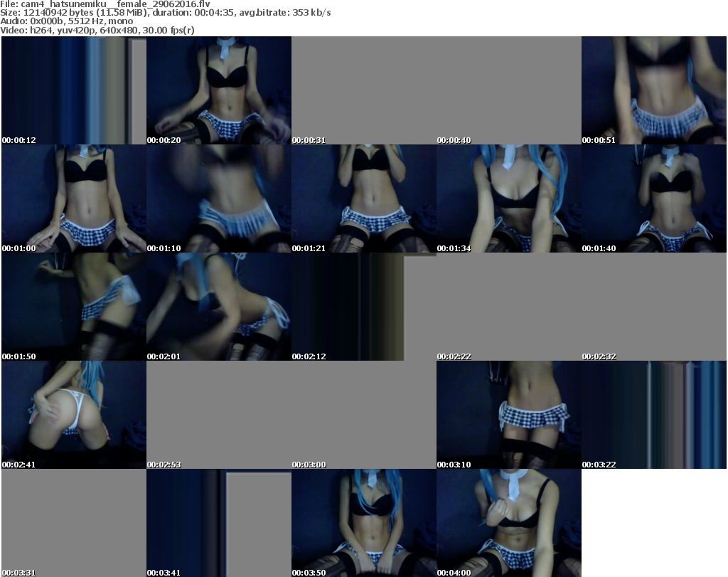Screen dimensions: 728x577
Task: Click the Video h264 640x480 info line
Action: (97, 30)
